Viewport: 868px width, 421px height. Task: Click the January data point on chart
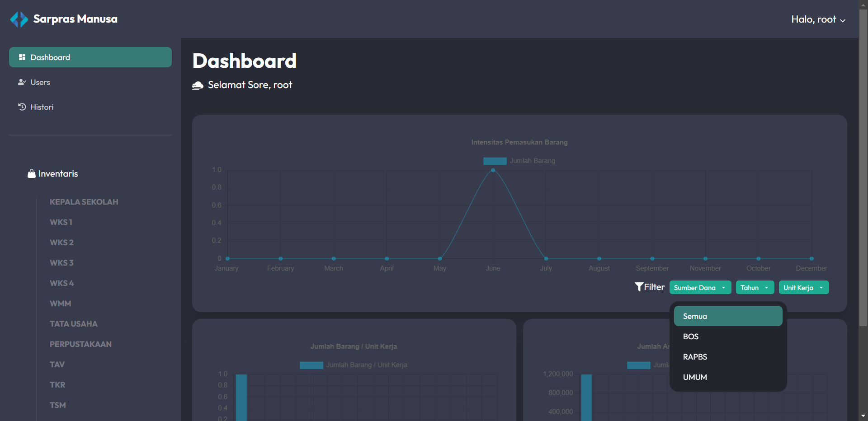[x=227, y=259]
